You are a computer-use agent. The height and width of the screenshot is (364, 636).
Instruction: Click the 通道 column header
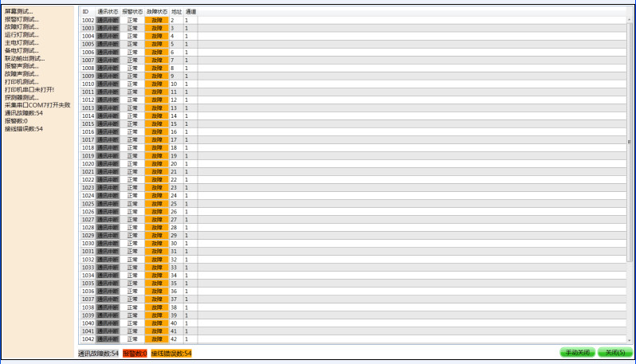pyautogui.click(x=190, y=12)
